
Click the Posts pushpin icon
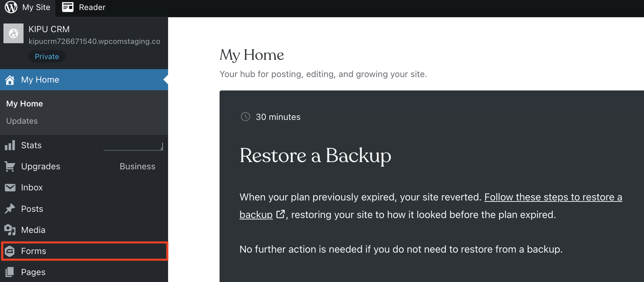click(10, 209)
